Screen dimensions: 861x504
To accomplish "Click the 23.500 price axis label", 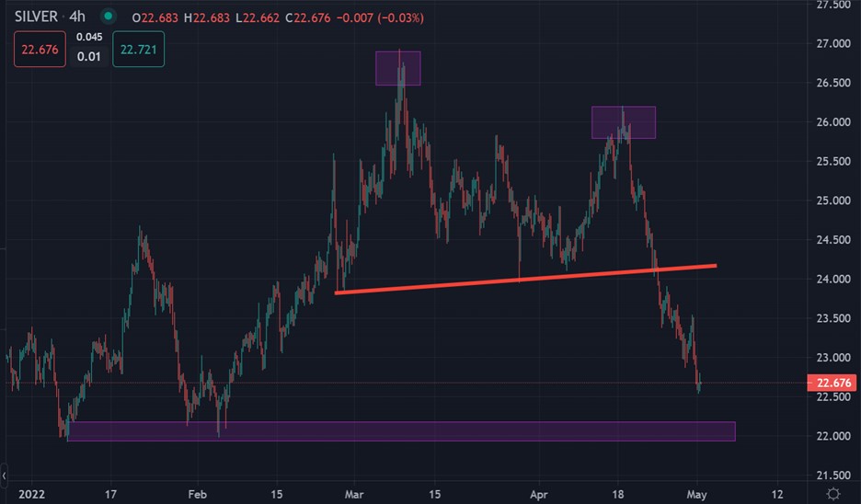I will click(x=833, y=318).
